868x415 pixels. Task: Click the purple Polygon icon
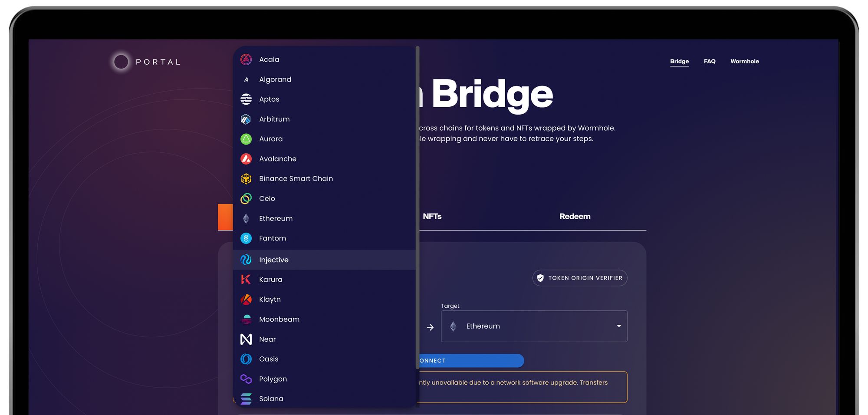point(246,379)
